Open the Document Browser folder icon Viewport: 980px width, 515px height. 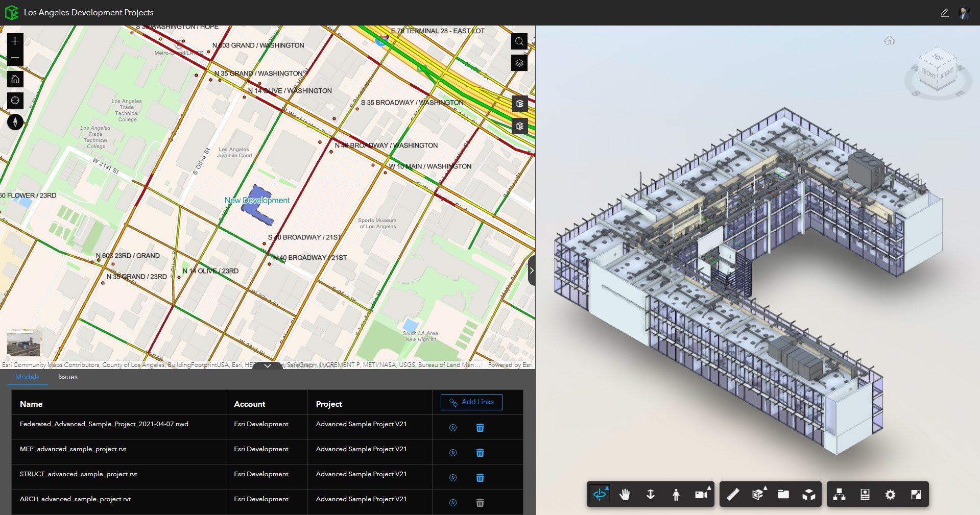click(x=783, y=494)
